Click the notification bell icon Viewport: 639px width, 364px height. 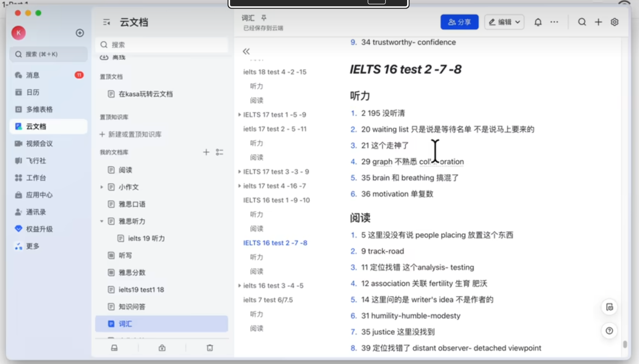pos(538,22)
